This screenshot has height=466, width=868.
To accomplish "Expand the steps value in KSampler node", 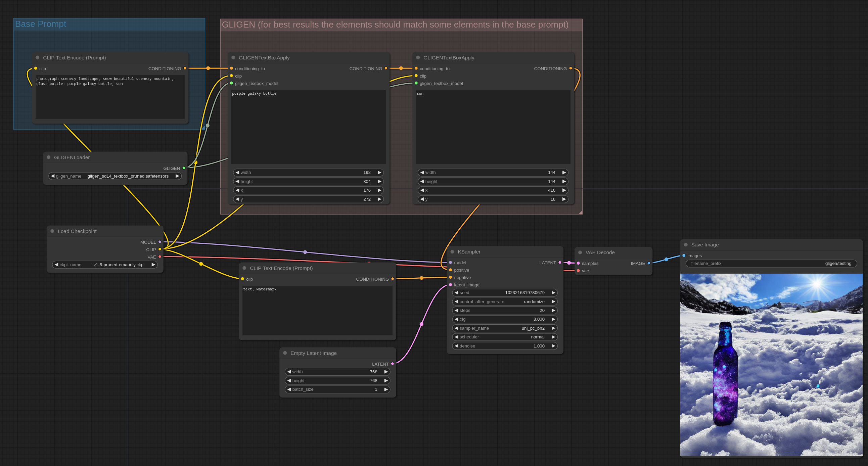I will (553, 311).
